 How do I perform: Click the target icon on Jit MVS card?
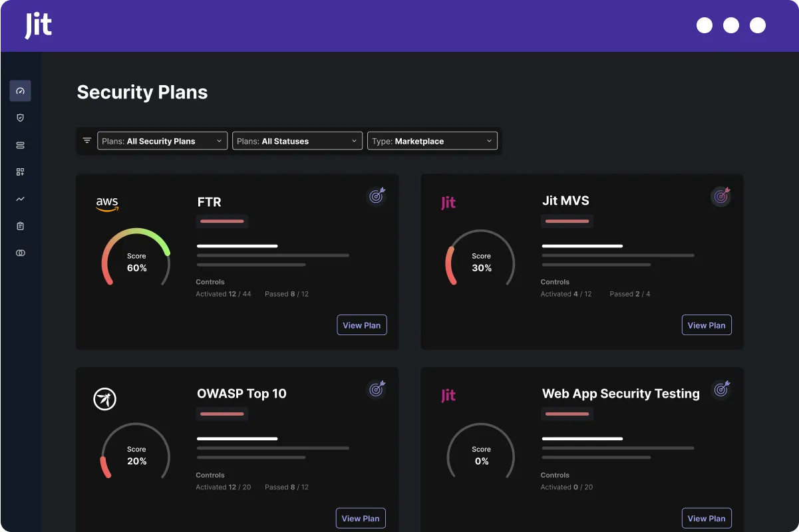point(721,196)
